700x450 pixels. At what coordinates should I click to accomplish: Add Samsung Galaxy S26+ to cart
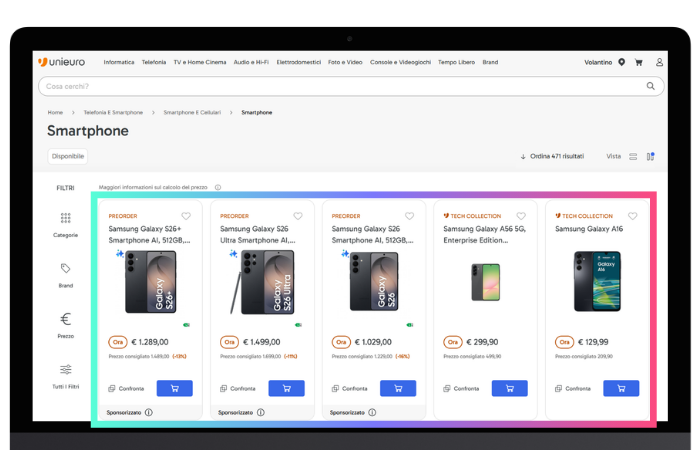click(x=175, y=388)
